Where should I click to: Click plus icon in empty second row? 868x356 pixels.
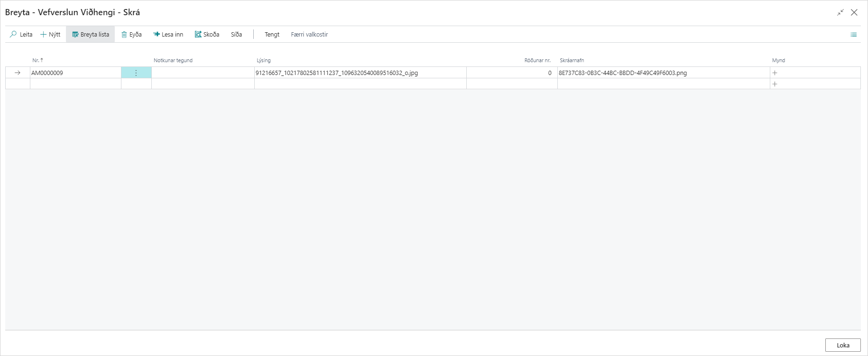click(x=775, y=84)
